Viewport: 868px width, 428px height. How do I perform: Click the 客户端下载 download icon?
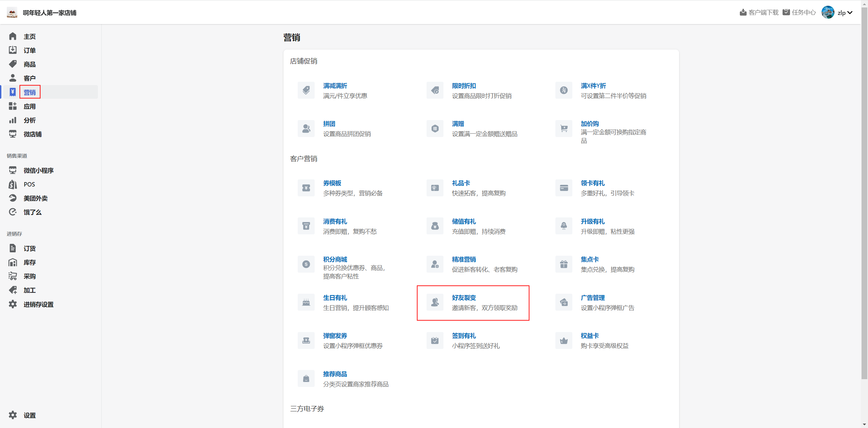point(743,13)
